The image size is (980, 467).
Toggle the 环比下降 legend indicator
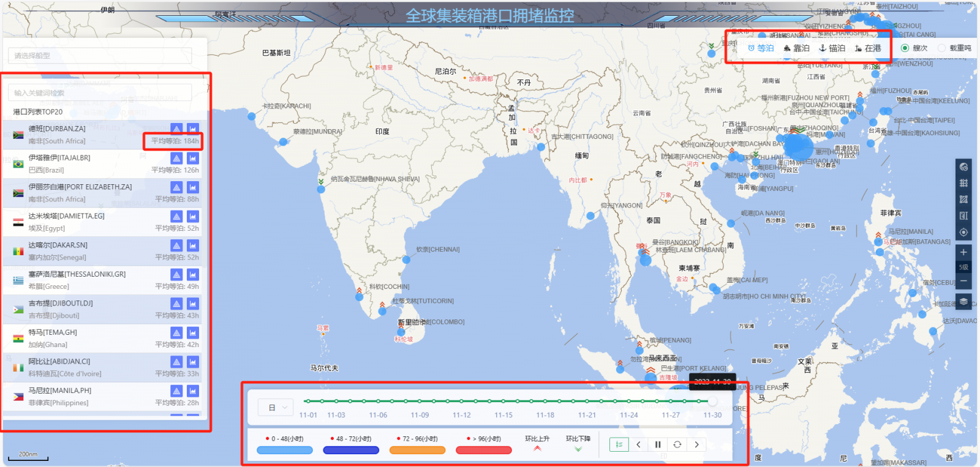578,443
